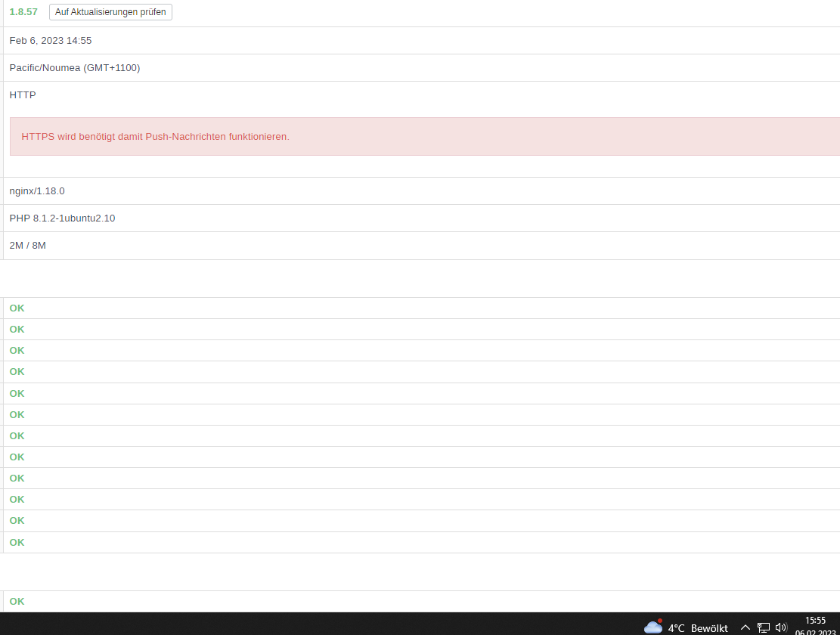Select the web server text "nginx/1.18.0"
Viewport: 840px width, 635px height.
tap(37, 191)
